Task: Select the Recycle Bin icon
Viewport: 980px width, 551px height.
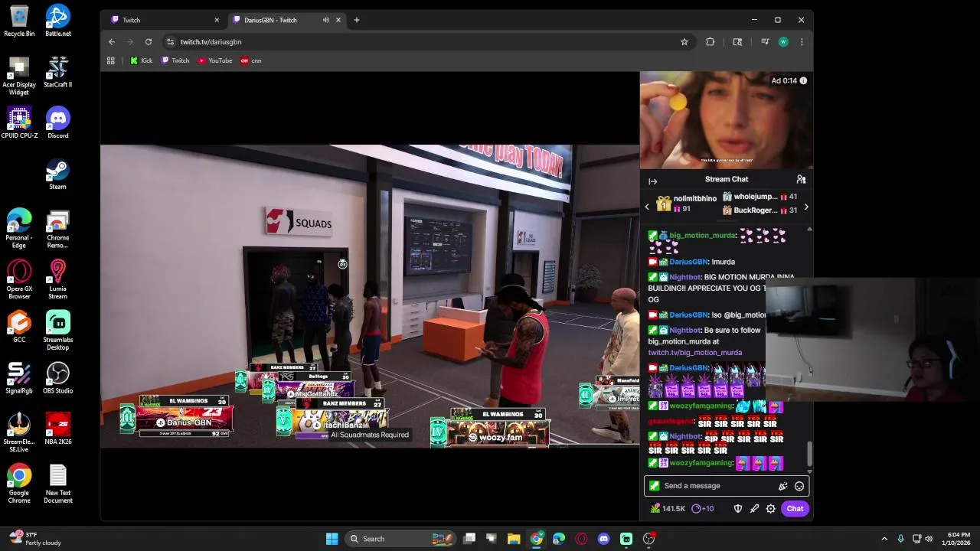Action: click(19, 21)
